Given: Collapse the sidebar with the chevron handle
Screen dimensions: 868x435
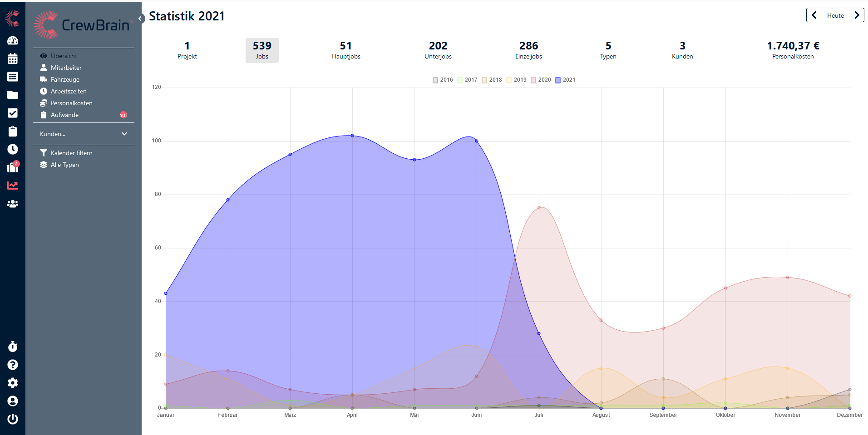Looking at the screenshot, I should click(x=141, y=19).
